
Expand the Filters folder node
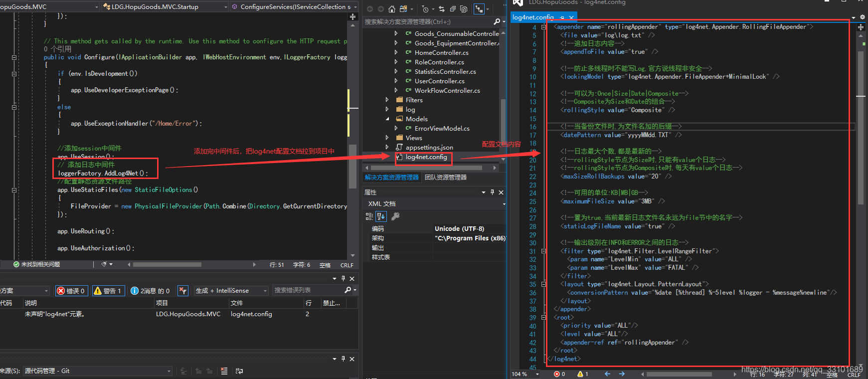[x=387, y=100]
